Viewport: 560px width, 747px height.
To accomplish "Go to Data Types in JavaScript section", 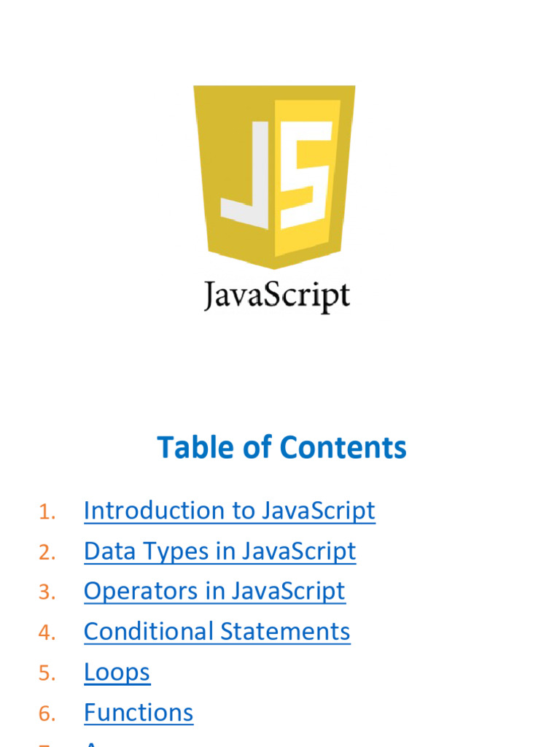I will point(219,551).
